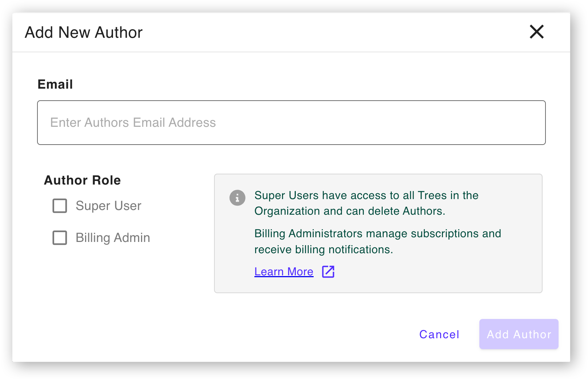Click the gray info circle icon

[x=237, y=198]
